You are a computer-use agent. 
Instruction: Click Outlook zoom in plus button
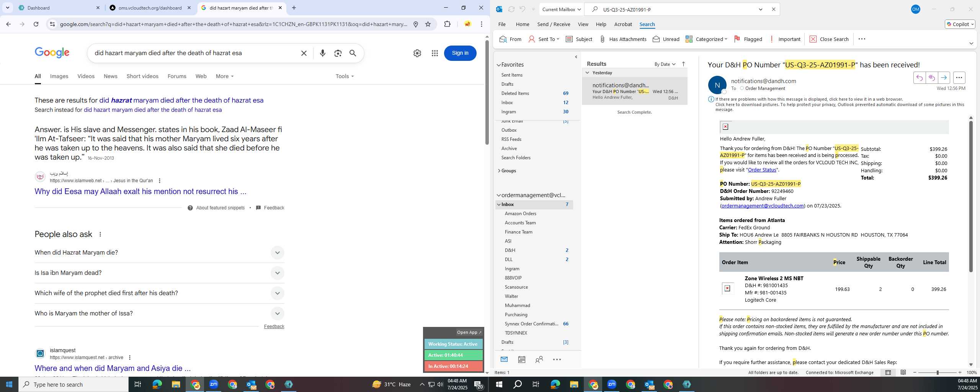[x=960, y=372]
